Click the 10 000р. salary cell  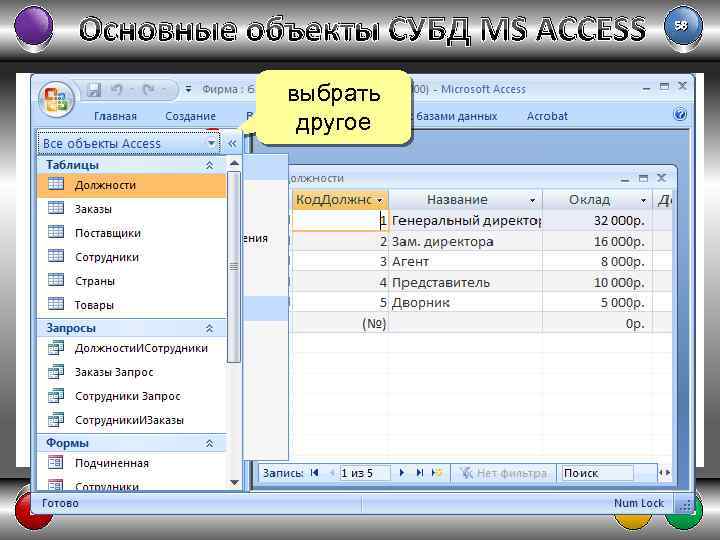[x=597, y=282]
